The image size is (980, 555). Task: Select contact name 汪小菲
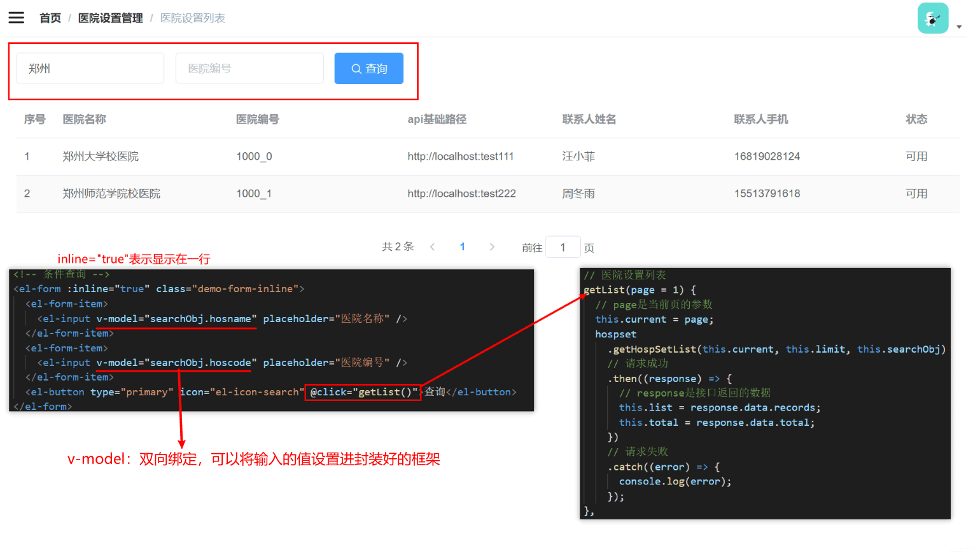pos(578,157)
